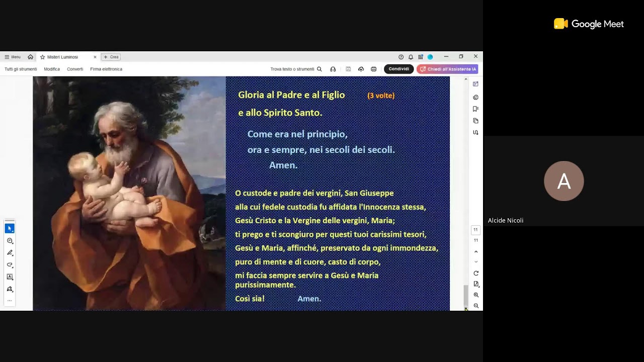Screen dimensions: 644x362
Task: Print the document with the printer icon
Action: tap(373, 69)
